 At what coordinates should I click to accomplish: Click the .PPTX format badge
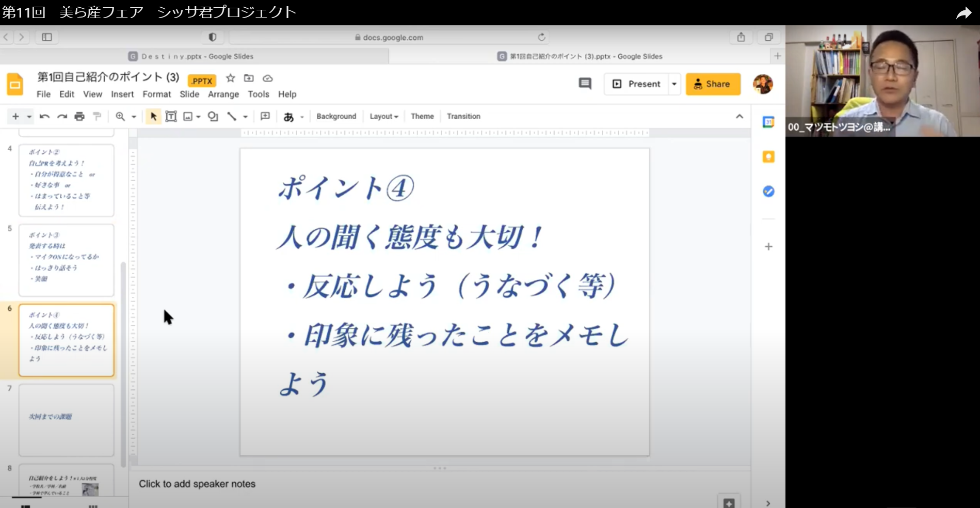pos(202,81)
